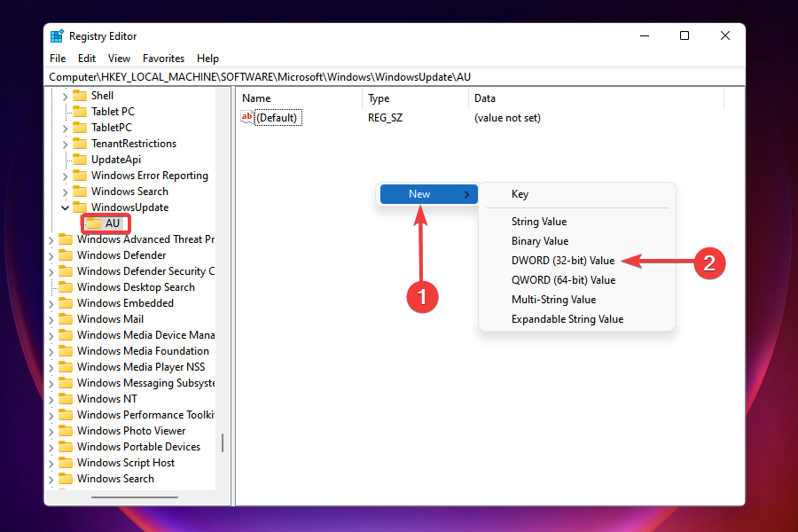Viewport: 798px width, 532px height.
Task: Select the Windows Messaging Subsyste key
Action: [x=145, y=383]
